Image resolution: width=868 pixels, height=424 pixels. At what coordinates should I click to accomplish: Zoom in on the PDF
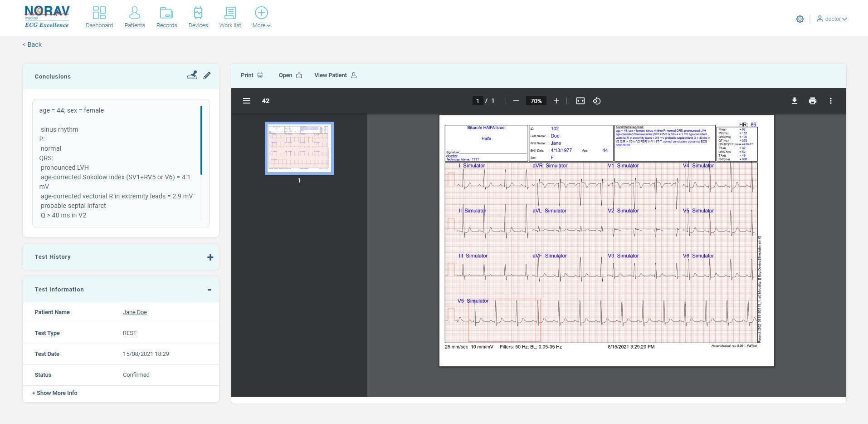point(556,101)
